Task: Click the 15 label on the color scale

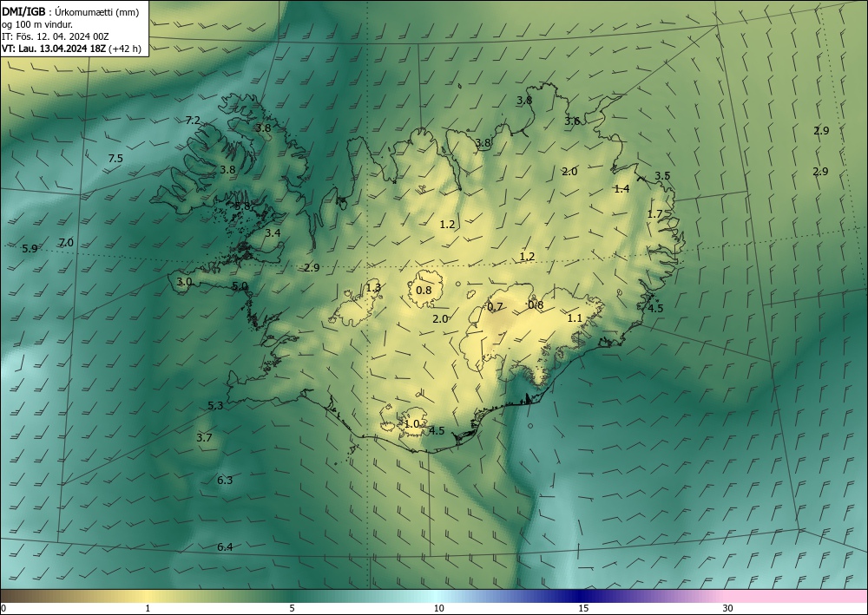Action: click(x=583, y=608)
